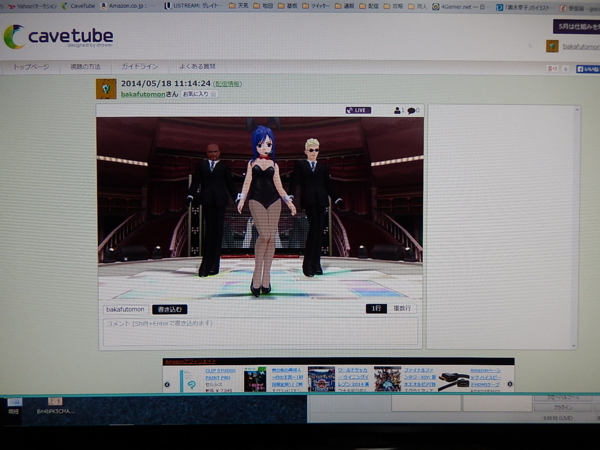This screenshot has height=450, width=600.
Task: Open the CaveTube bookmark
Action: [78, 6]
